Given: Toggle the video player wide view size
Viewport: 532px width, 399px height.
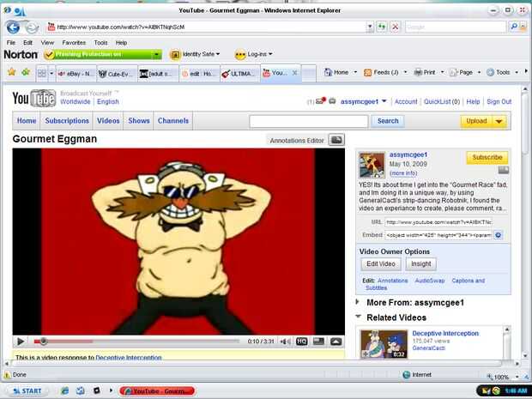Looking at the screenshot, I should coord(318,342).
